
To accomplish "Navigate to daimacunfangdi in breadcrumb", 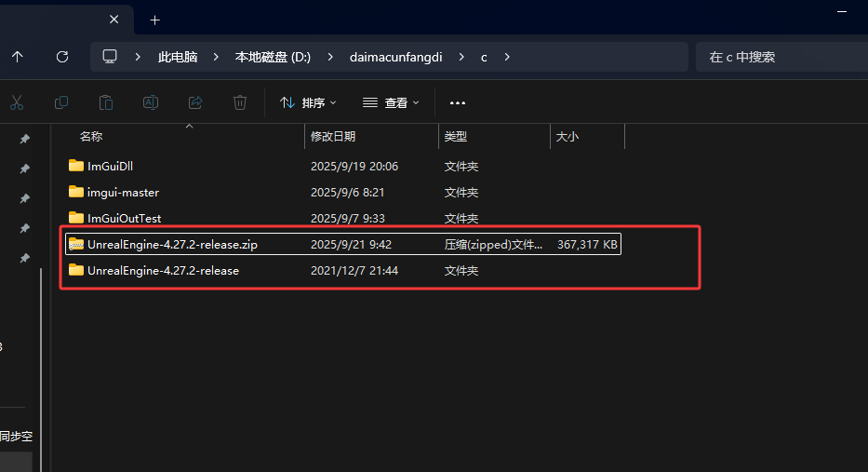I will click(395, 57).
